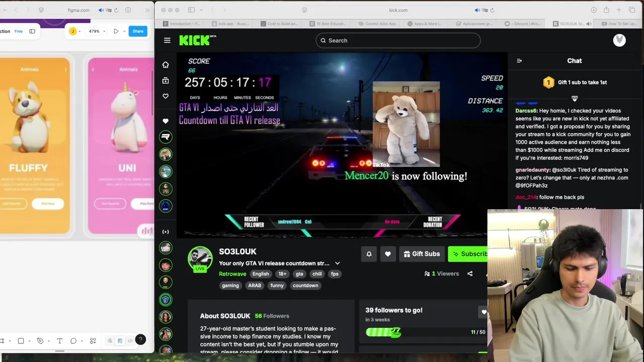Screen dimensions: 644x362
Task: Switch to kids app tab in Safari
Action: coord(229,24)
